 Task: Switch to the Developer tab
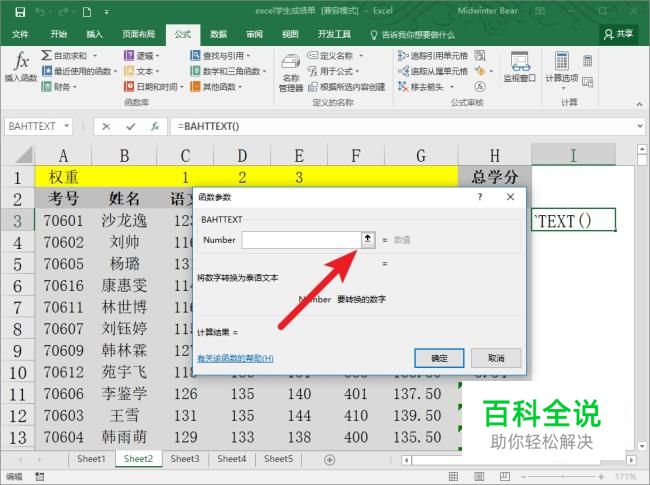(x=334, y=34)
